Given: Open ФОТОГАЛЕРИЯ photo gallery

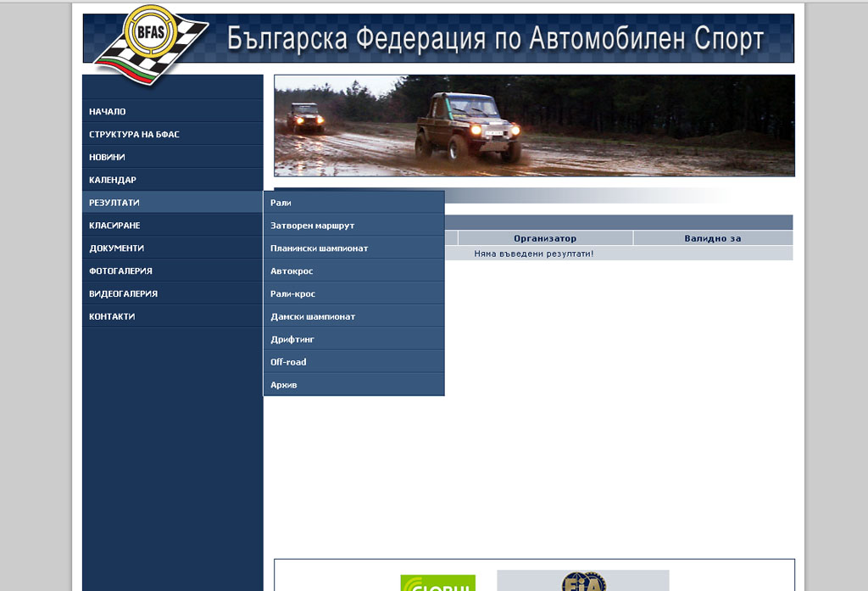Looking at the screenshot, I should (x=120, y=271).
